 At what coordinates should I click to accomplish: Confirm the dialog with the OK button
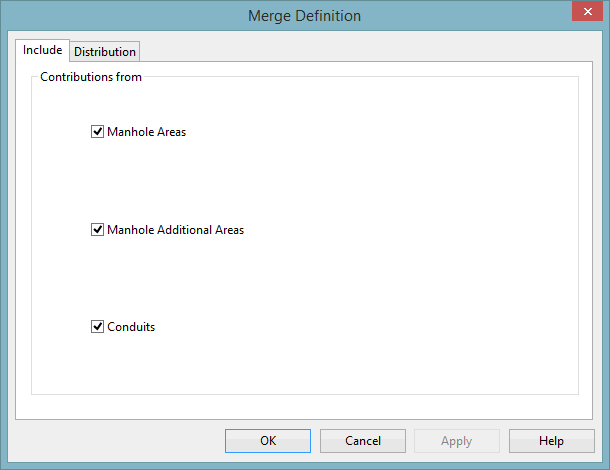[x=268, y=441]
